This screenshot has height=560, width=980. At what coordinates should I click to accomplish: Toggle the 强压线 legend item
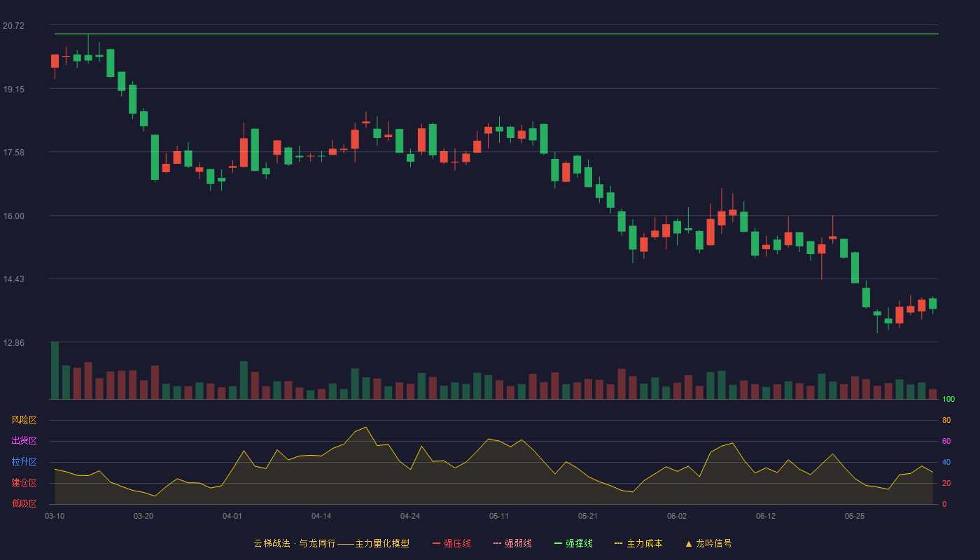(451, 543)
